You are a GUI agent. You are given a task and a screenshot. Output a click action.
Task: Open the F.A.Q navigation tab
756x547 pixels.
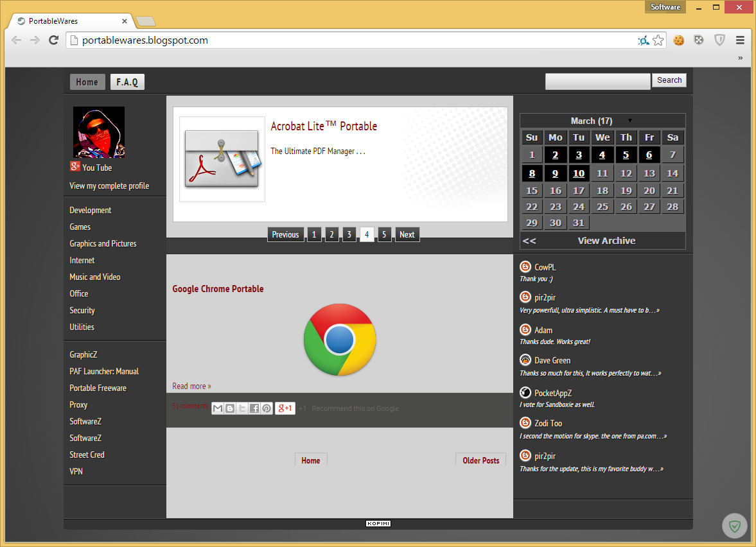(127, 82)
